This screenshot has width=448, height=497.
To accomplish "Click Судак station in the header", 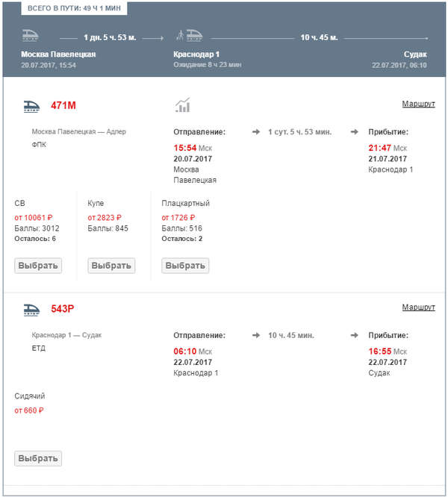I will pos(415,54).
